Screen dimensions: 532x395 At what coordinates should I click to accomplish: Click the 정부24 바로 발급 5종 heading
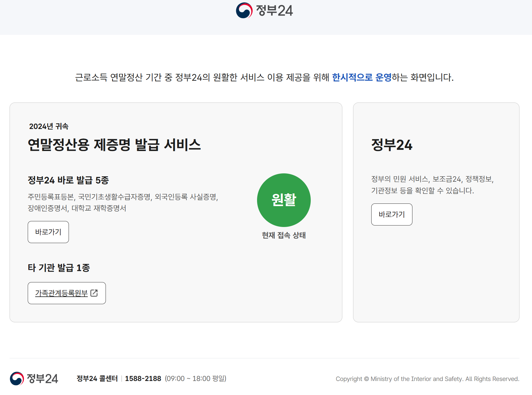[69, 180]
